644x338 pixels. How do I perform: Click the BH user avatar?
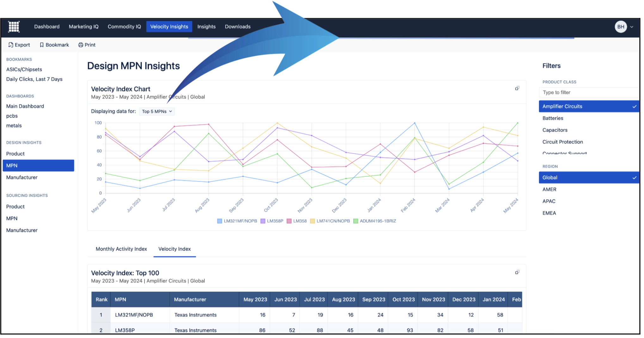pyautogui.click(x=621, y=27)
